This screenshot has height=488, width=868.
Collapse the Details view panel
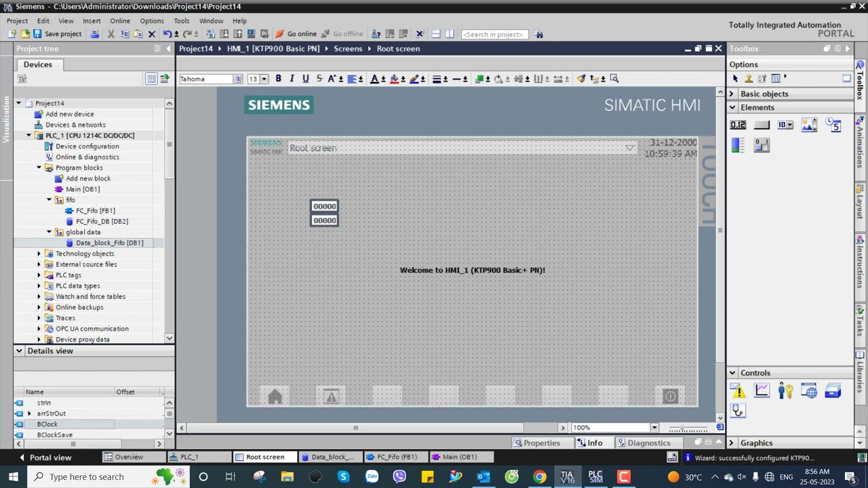click(x=19, y=351)
